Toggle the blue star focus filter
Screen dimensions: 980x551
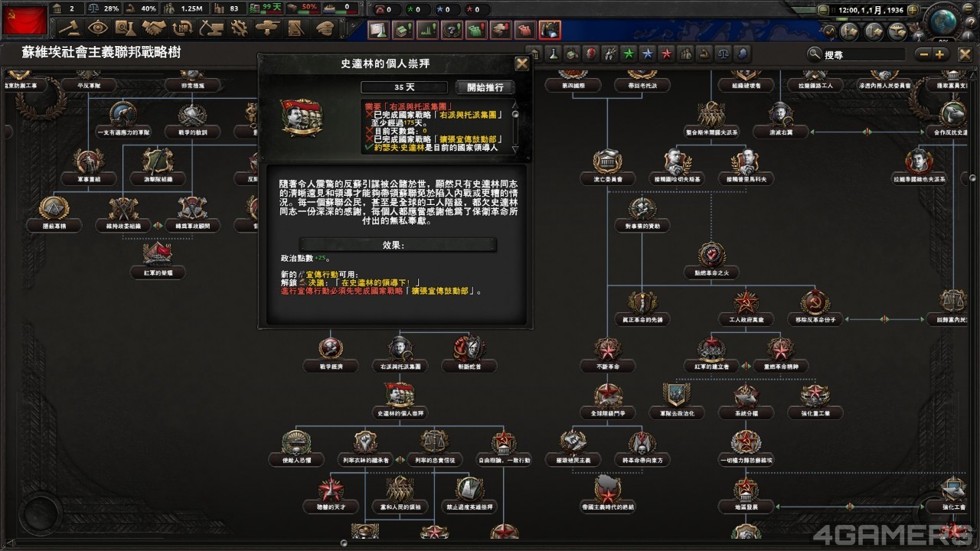(648, 54)
